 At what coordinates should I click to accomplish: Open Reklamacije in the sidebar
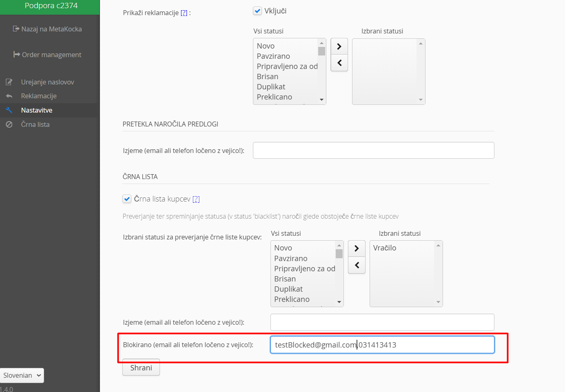pos(39,96)
